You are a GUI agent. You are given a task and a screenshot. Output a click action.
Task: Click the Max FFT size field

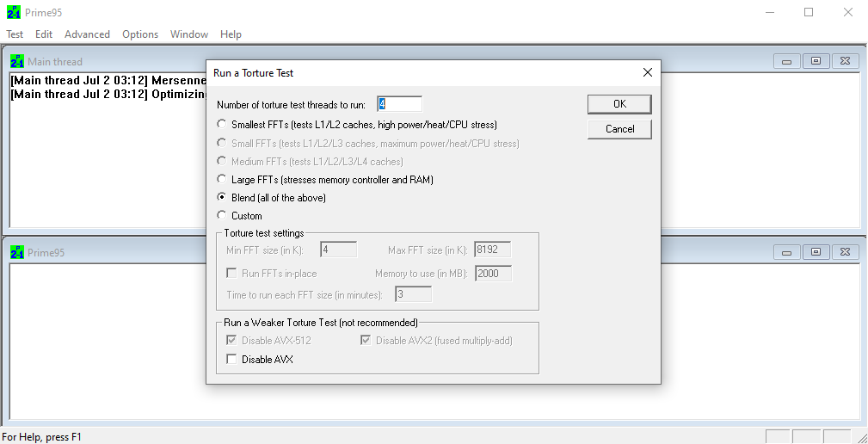pyautogui.click(x=493, y=250)
